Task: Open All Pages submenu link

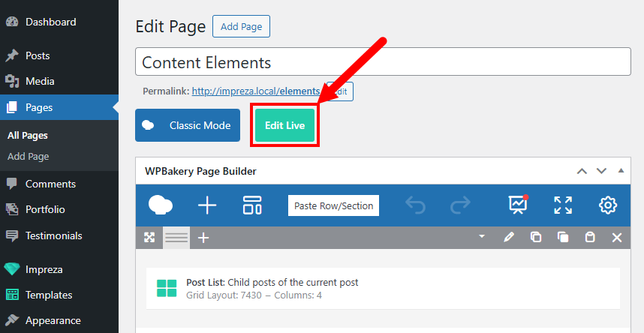Action: (x=28, y=136)
